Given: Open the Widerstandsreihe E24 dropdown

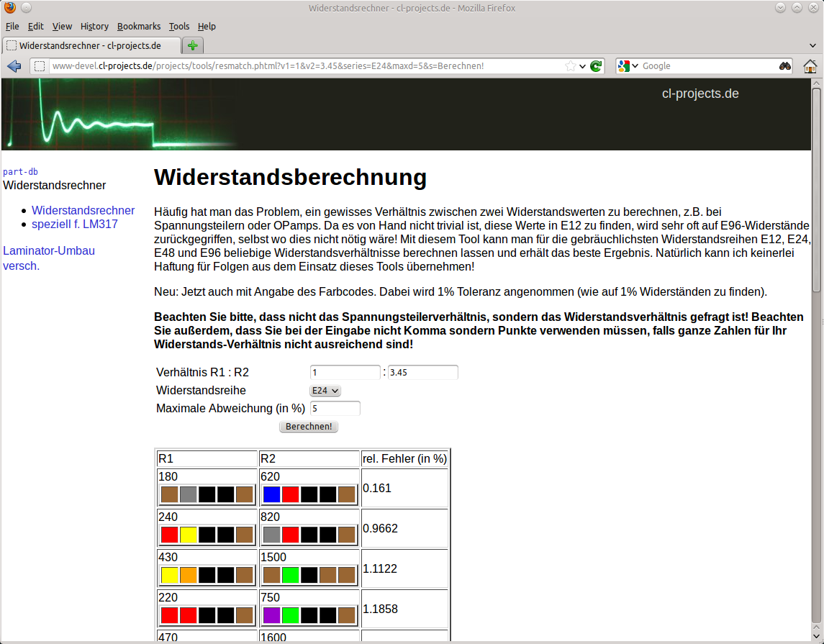Looking at the screenshot, I should [x=325, y=390].
